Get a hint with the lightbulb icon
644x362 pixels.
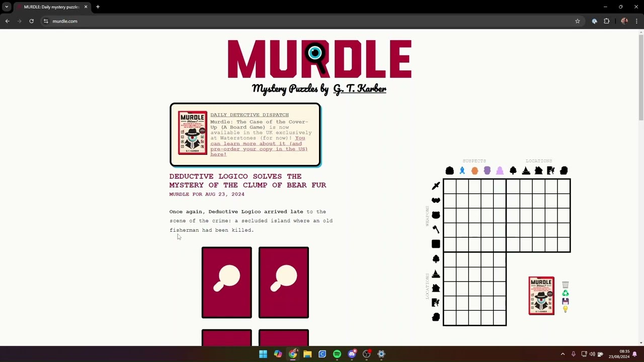[566, 309]
